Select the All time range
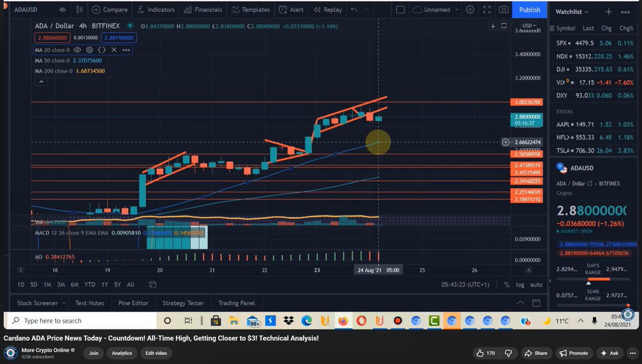642x364 pixels. point(131,285)
